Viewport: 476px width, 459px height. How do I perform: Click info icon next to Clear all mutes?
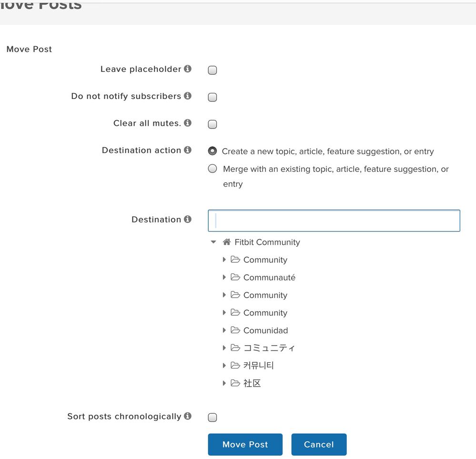[x=188, y=122]
